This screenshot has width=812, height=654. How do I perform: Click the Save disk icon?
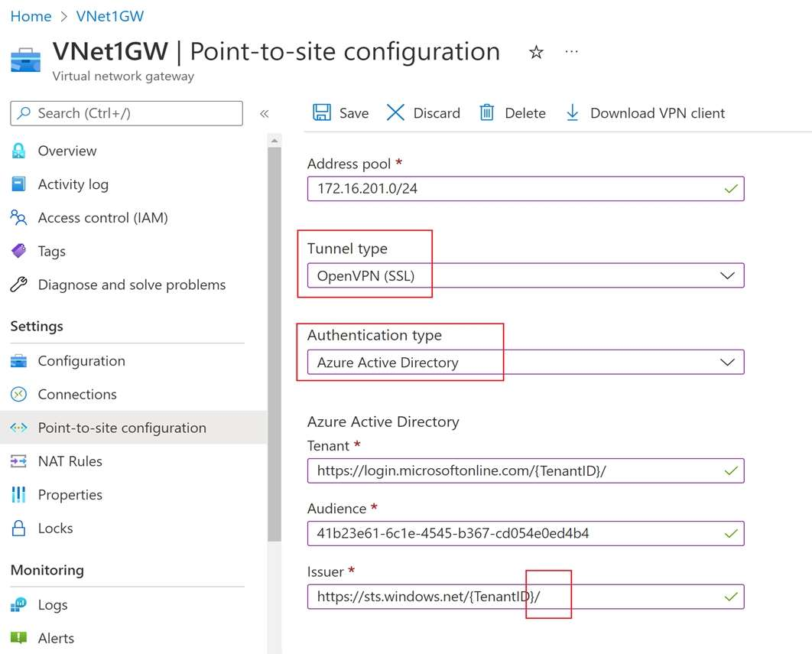[322, 113]
